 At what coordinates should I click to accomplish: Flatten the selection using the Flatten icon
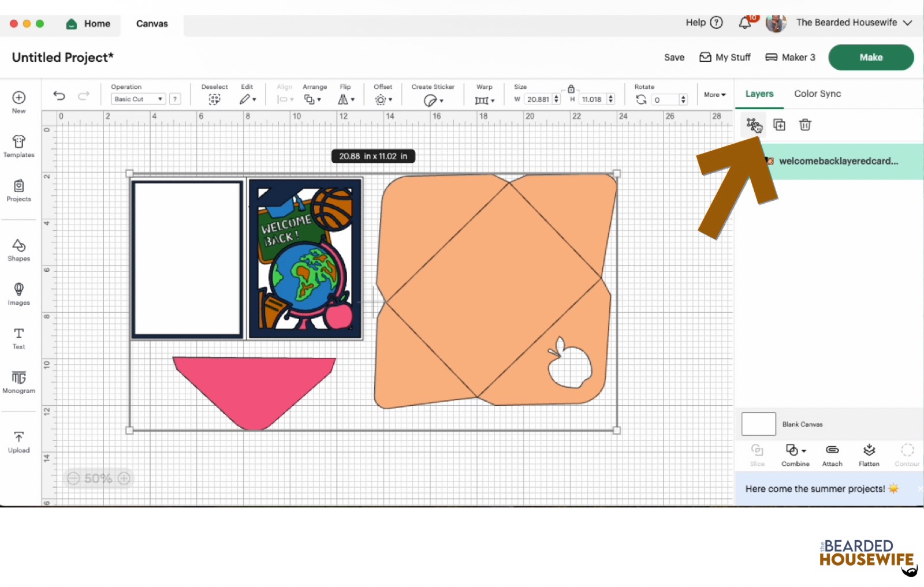[x=869, y=451]
